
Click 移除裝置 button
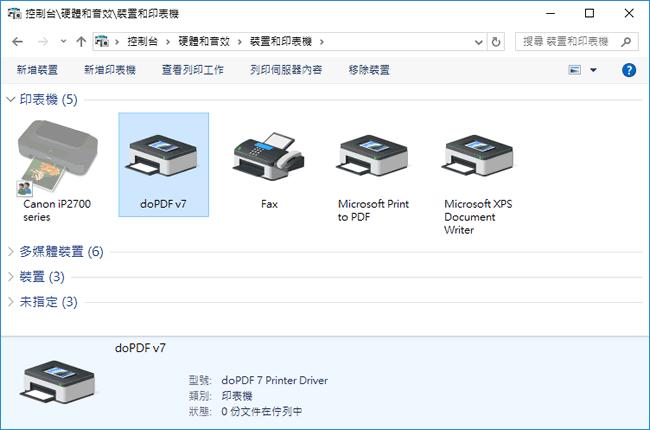click(369, 70)
